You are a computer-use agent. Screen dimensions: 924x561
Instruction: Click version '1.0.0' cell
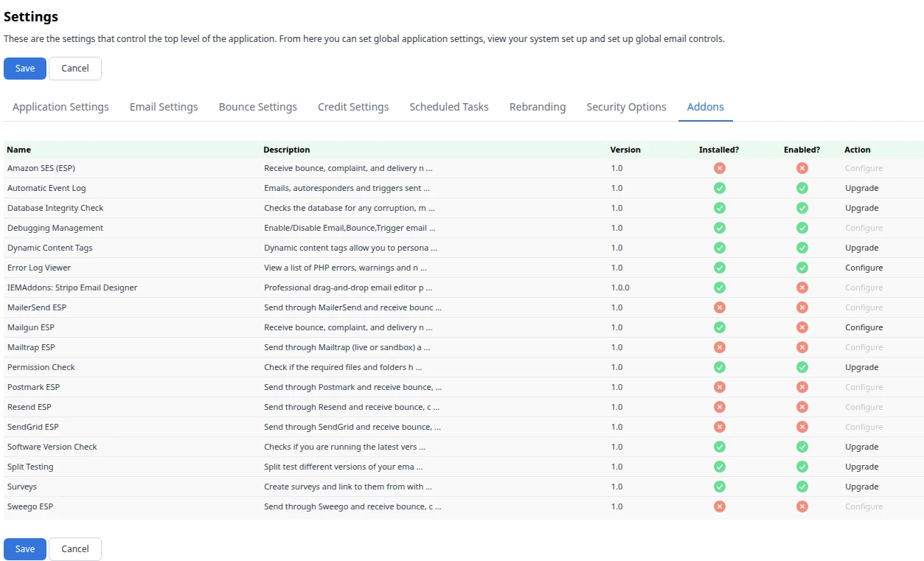pos(620,288)
